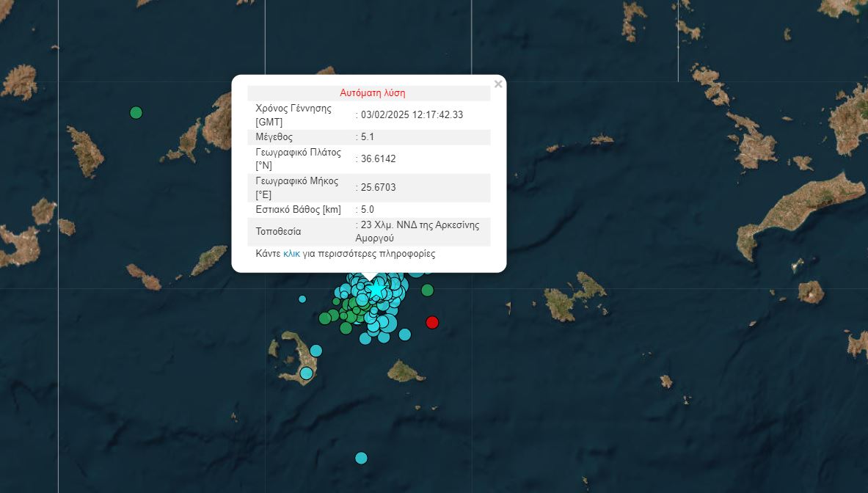Click the leftmost green marker of the cluster
The height and width of the screenshot is (493, 868).
coord(325,318)
